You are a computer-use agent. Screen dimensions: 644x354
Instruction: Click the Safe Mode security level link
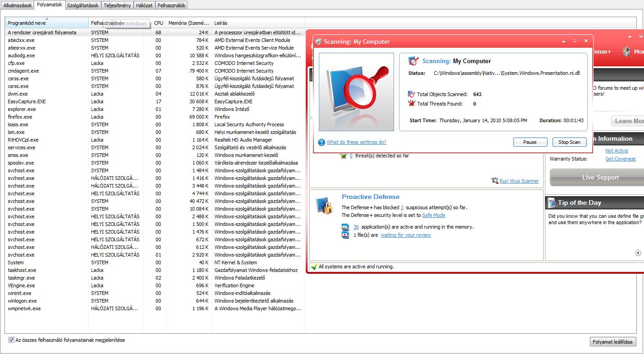click(433, 215)
